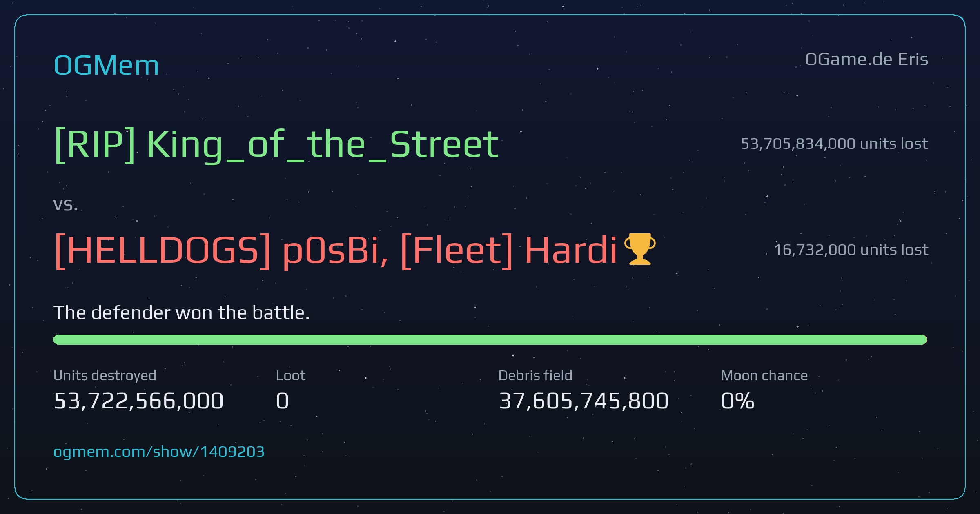The width and height of the screenshot is (980, 514).
Task: Click the OGame.de Eris server label
Action: (866, 60)
